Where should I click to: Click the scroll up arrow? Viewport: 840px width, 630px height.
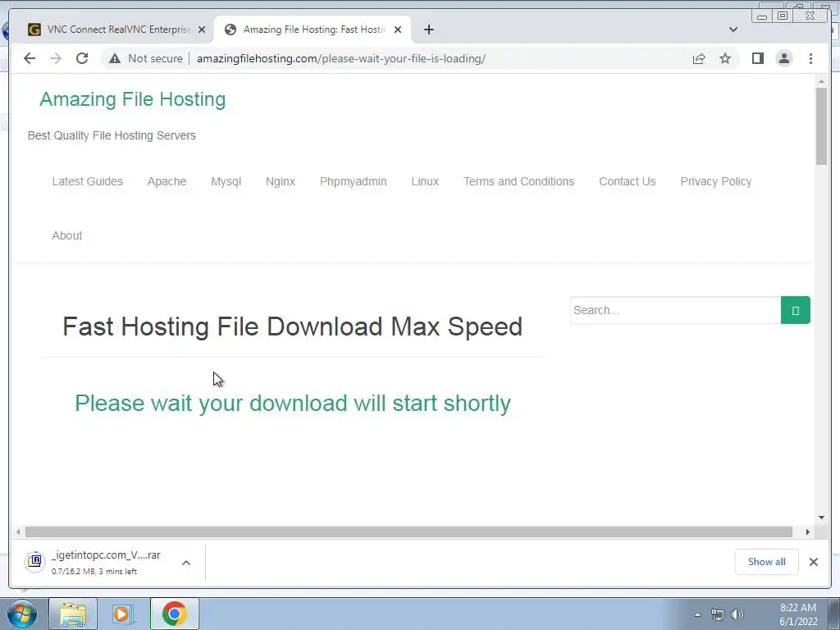tap(821, 81)
